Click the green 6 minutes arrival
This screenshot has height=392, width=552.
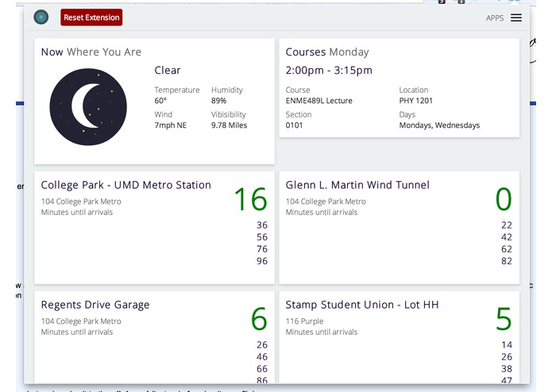click(x=259, y=319)
